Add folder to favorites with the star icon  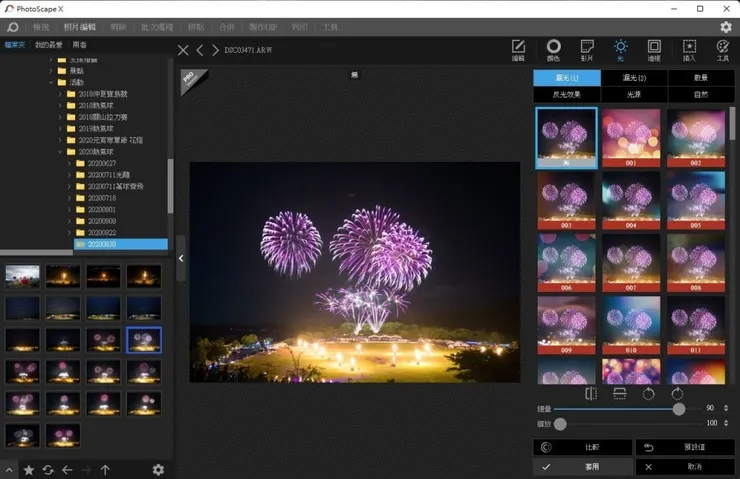28,469
